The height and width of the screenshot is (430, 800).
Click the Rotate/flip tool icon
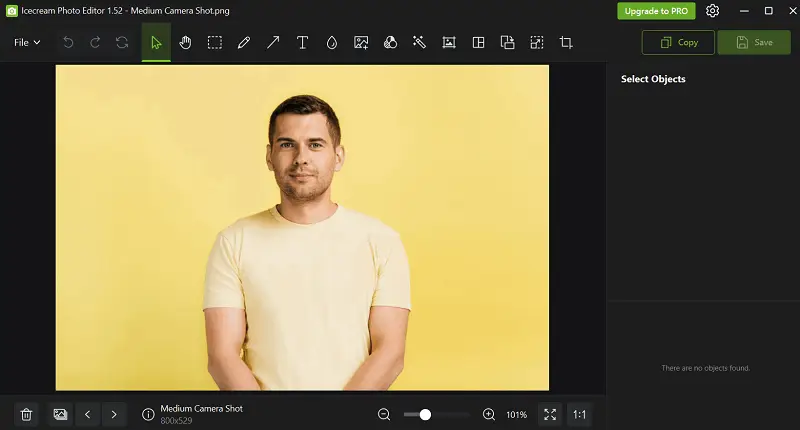pos(508,42)
